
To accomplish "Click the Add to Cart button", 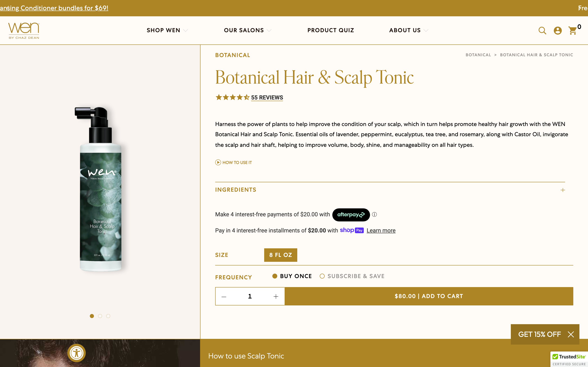I will tap(429, 296).
